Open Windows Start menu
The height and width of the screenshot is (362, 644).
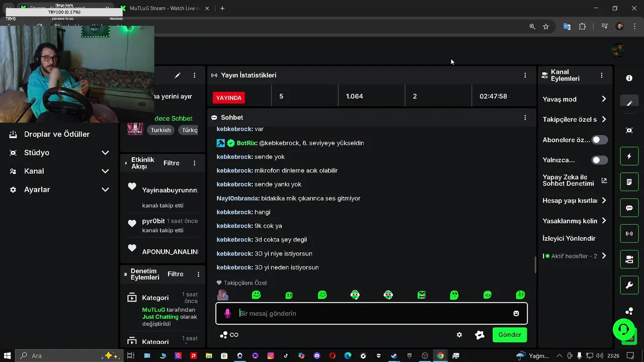click(8, 355)
